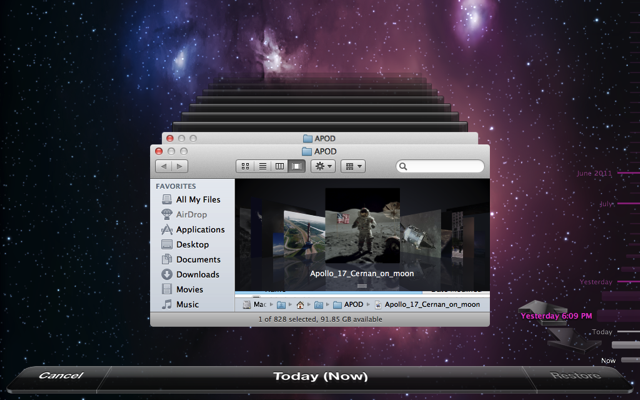Click the Restore button

point(575,376)
